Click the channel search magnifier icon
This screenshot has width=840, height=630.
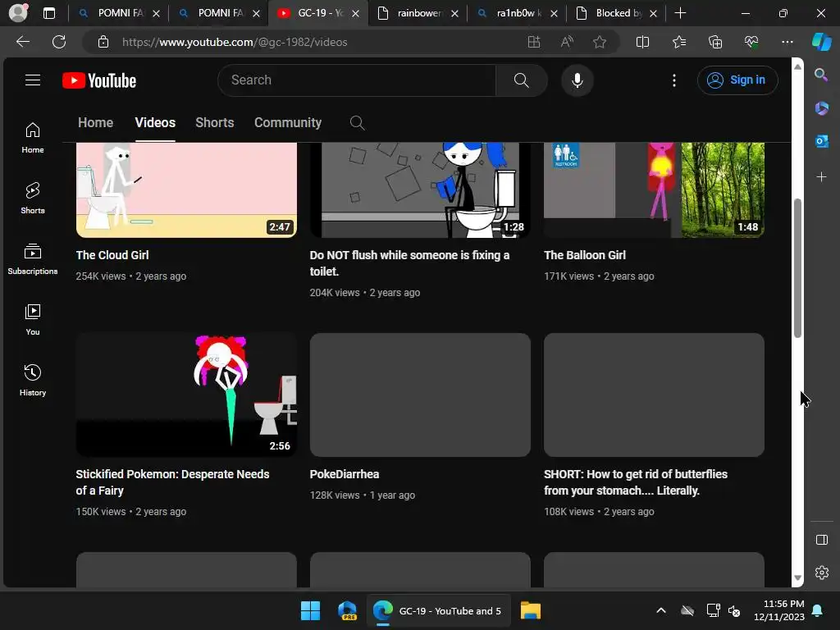[x=357, y=123]
